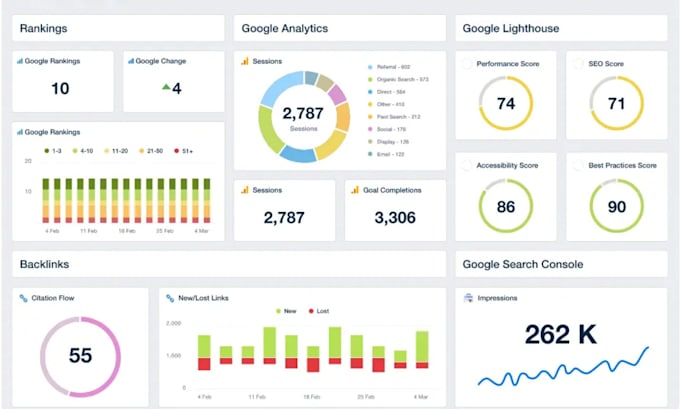The height and width of the screenshot is (409, 680).
Task: Click the bar-chart icon beside the Google Rankings value tile title
Action: pyautogui.click(x=20, y=61)
